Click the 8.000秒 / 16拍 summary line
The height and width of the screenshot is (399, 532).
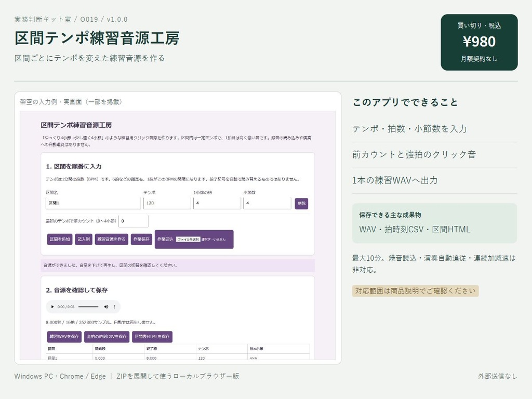pyautogui.click(x=101, y=322)
